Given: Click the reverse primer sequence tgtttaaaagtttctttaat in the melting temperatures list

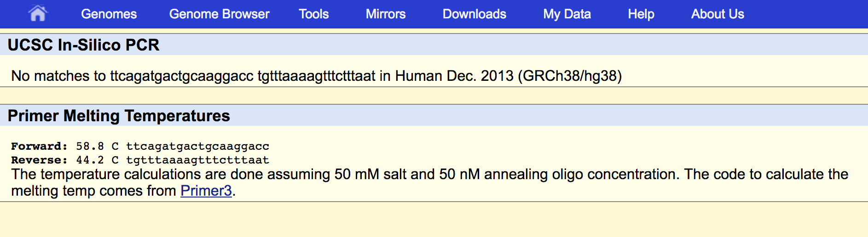Looking at the screenshot, I should pos(197,160).
